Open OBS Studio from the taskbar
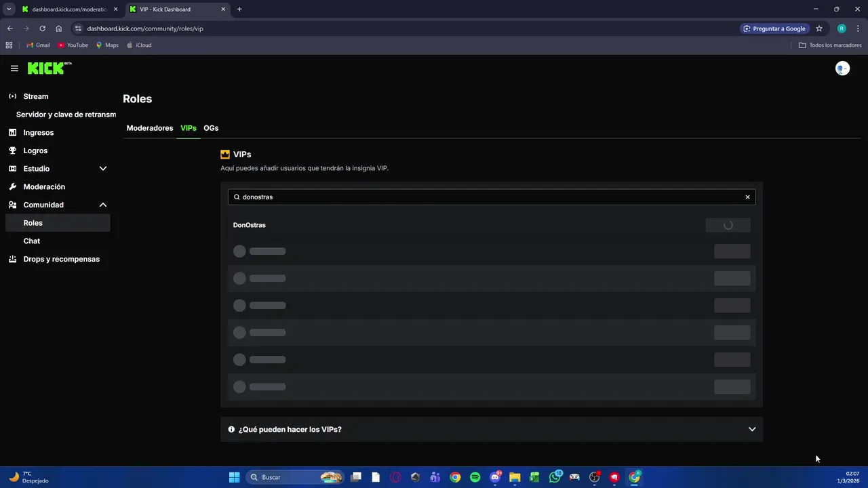This screenshot has height=488, width=868. tap(595, 477)
